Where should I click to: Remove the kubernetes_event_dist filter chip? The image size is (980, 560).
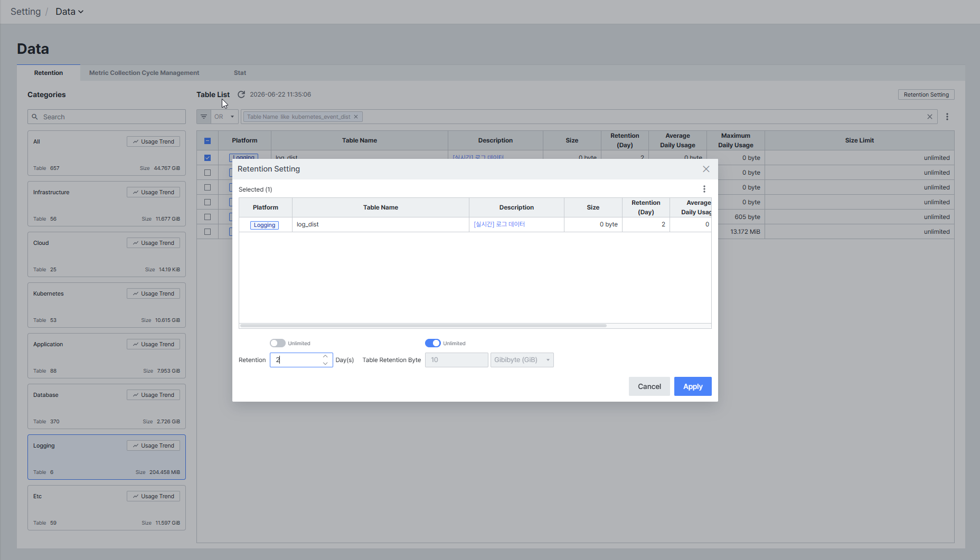click(356, 117)
